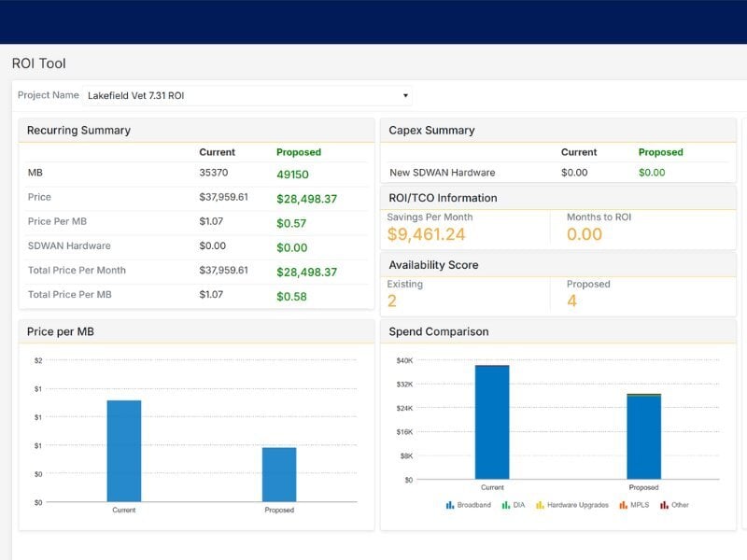Toggle Hardware Upgrades series via legend label
Image resolution: width=747 pixels, height=560 pixels.
click(x=577, y=505)
